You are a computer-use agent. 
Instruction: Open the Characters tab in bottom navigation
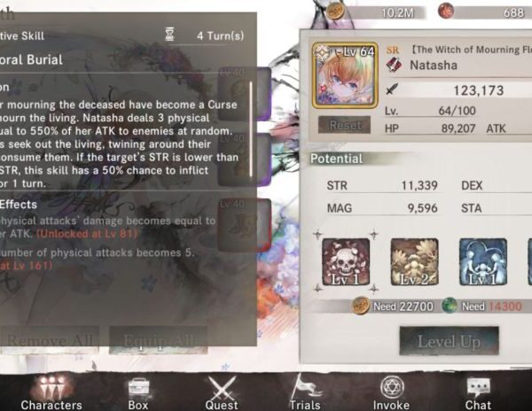click(x=51, y=393)
